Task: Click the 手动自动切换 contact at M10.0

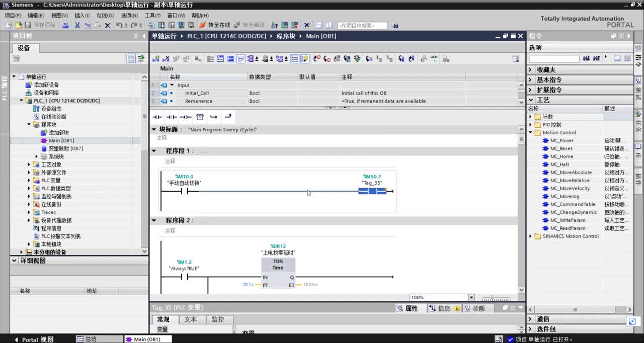Action: [x=184, y=191]
